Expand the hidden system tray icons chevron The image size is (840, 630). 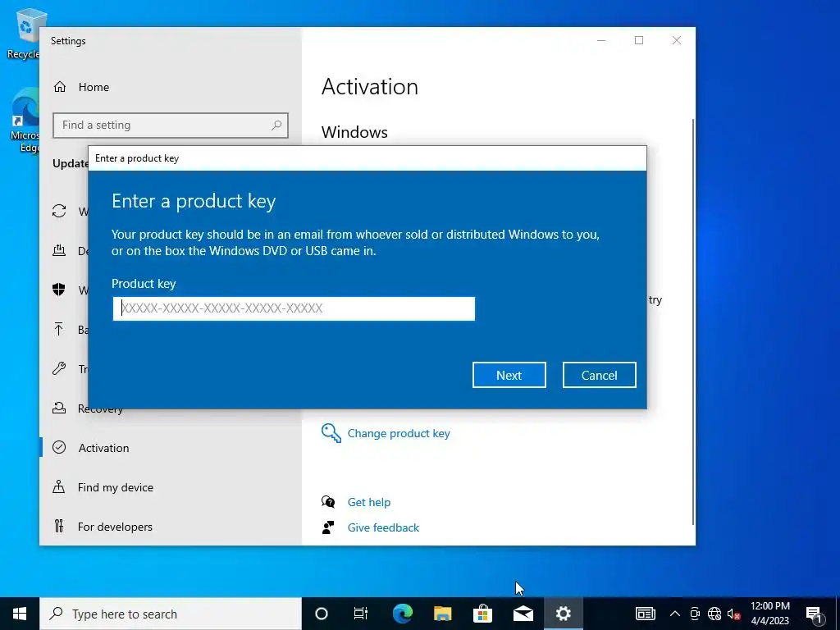tap(675, 614)
